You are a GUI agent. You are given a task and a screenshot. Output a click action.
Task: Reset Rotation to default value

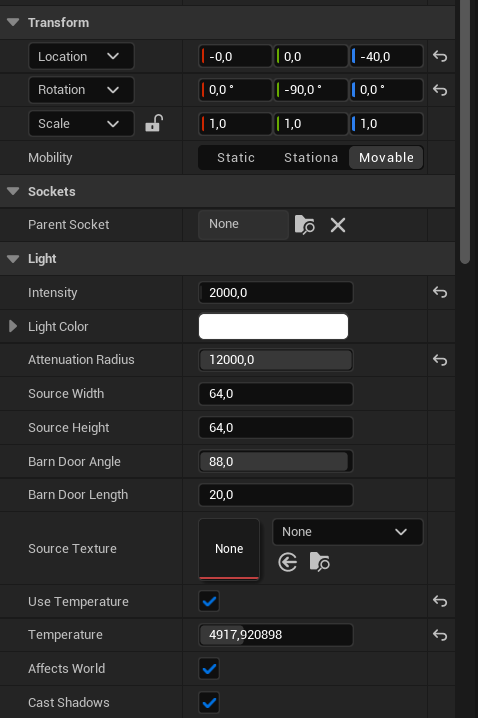click(440, 90)
